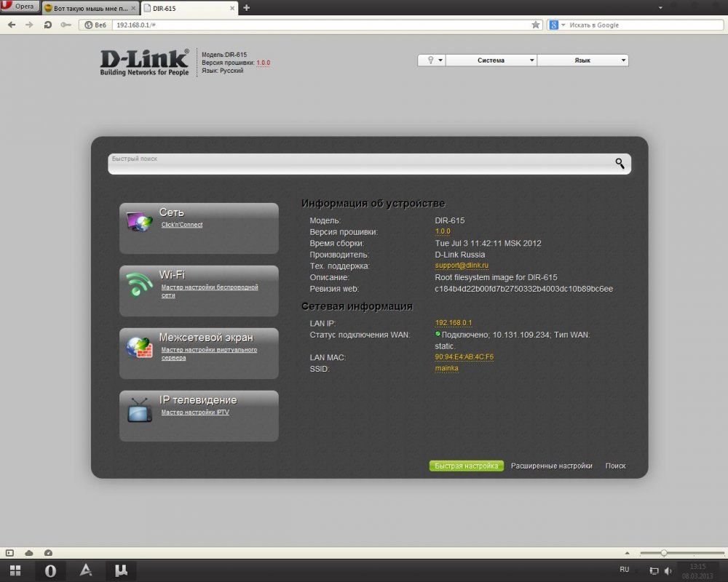Click the Network globe and laptop icon
728x582 pixels.
[139, 221]
